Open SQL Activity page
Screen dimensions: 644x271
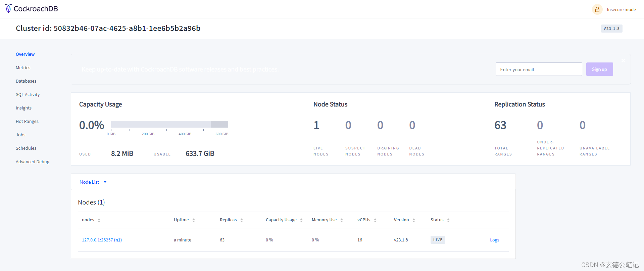(x=28, y=94)
